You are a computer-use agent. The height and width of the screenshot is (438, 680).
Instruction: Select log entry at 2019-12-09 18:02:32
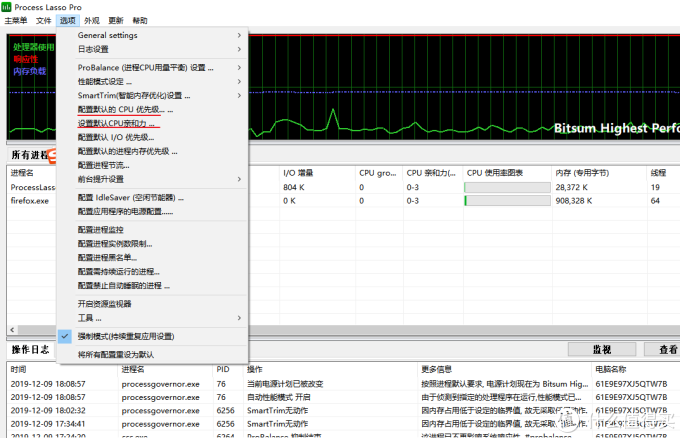click(x=343, y=410)
